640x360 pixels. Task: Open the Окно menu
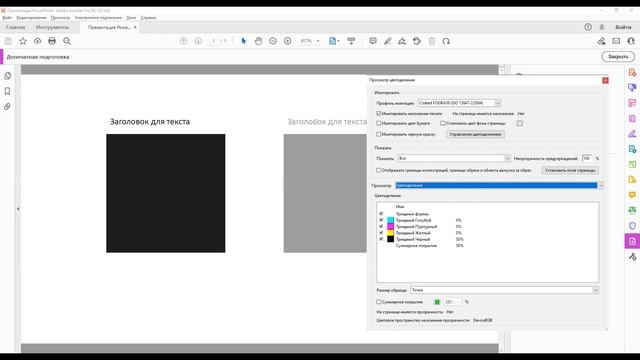point(131,18)
